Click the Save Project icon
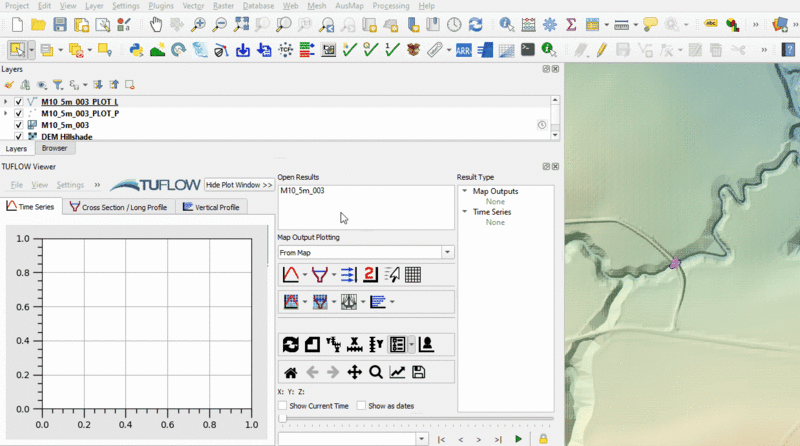Image resolution: width=800 pixels, height=446 pixels. (60, 24)
